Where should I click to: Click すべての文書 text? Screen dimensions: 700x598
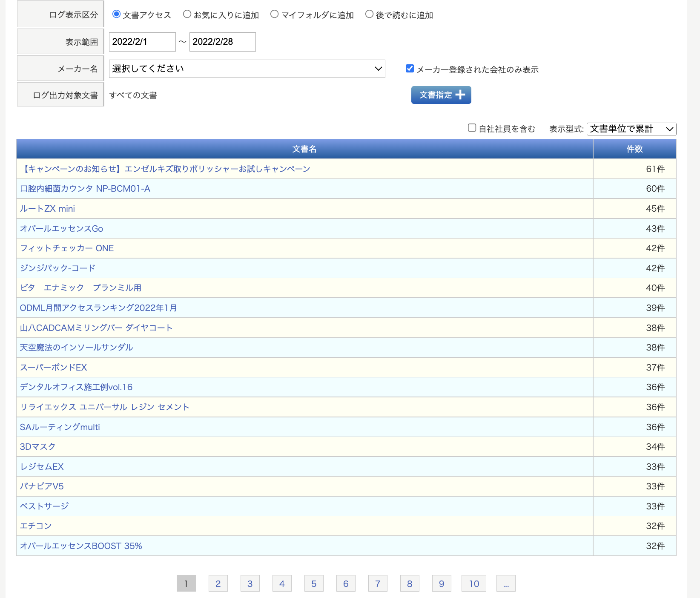[133, 95]
